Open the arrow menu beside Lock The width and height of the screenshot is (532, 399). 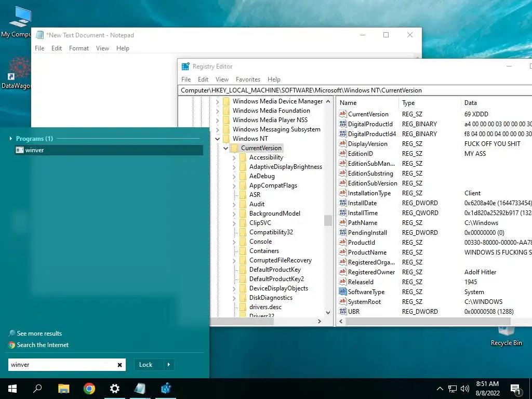(169, 365)
